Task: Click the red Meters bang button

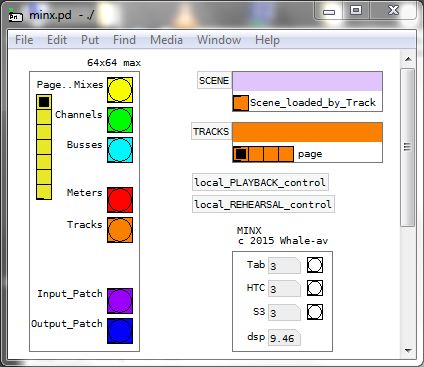Action: [x=120, y=200]
